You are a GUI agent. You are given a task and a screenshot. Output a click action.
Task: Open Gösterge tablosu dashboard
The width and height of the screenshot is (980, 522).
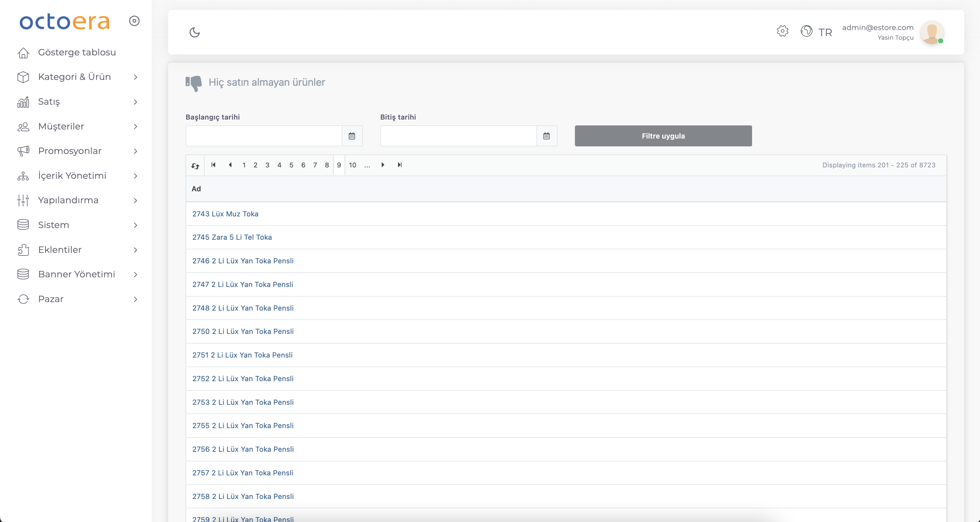(x=76, y=52)
